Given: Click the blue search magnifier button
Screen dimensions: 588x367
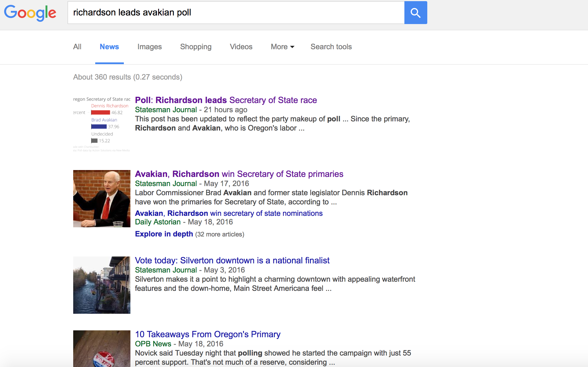Looking at the screenshot, I should [x=415, y=13].
